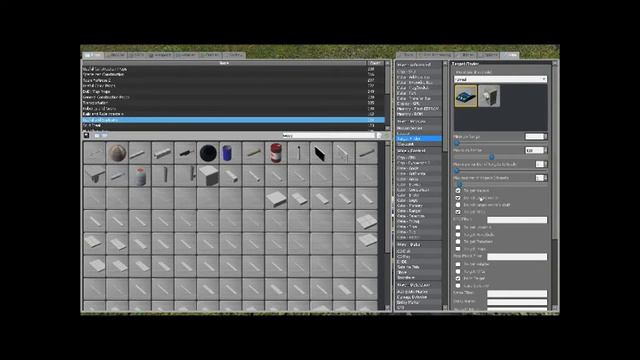The image size is (640, 360).
Task: Collapse the Wire - Data category header
Action: [x=419, y=244]
